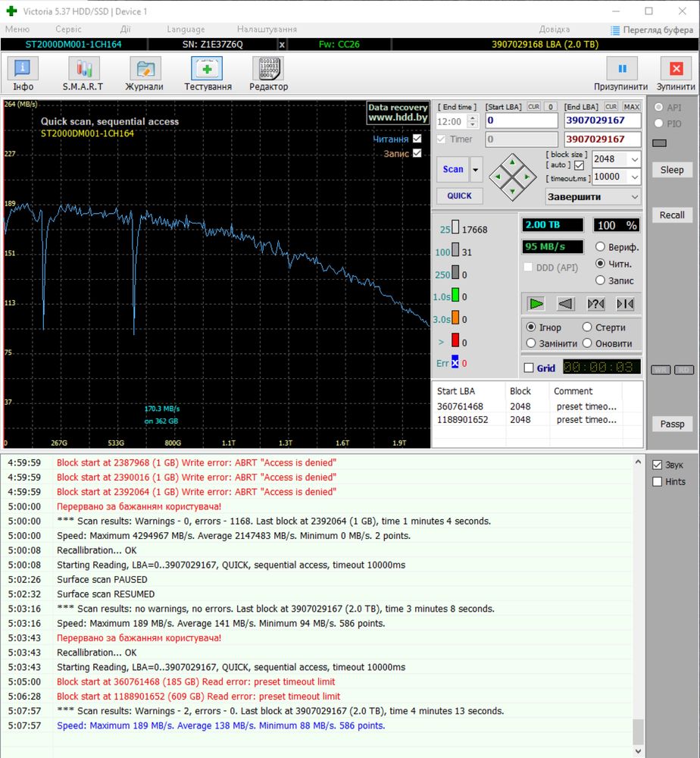Viewport: 700px width, 758px height.
Task: Open the Сервіс menu
Action: tap(69, 30)
